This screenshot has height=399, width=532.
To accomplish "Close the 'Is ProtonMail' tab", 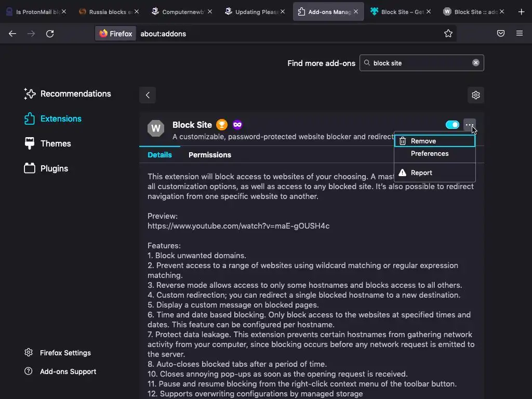I will point(64,11).
